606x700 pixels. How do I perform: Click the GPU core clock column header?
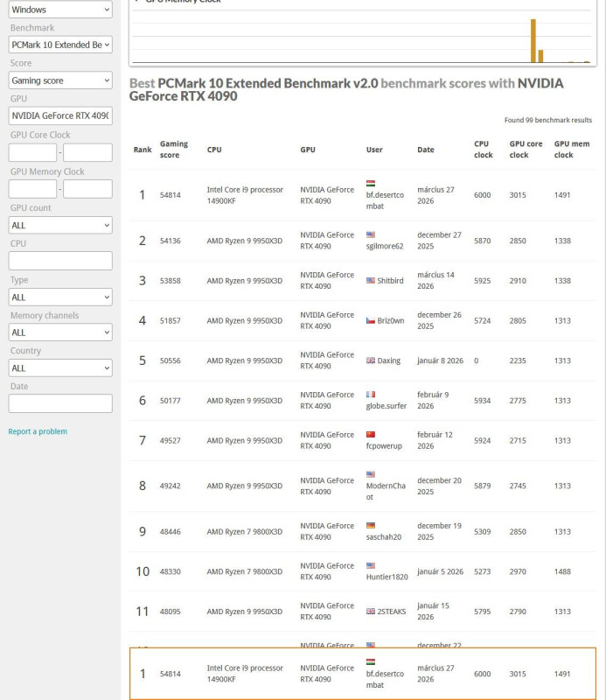click(x=526, y=149)
